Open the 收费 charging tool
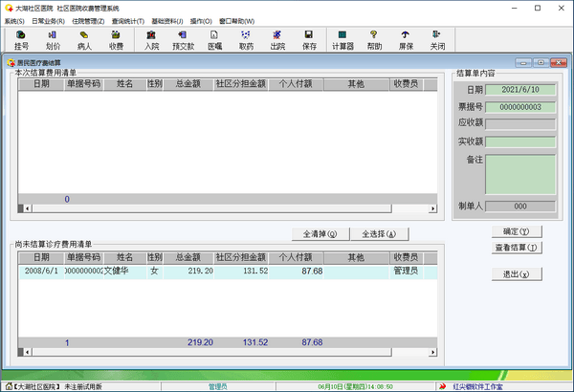 point(116,39)
